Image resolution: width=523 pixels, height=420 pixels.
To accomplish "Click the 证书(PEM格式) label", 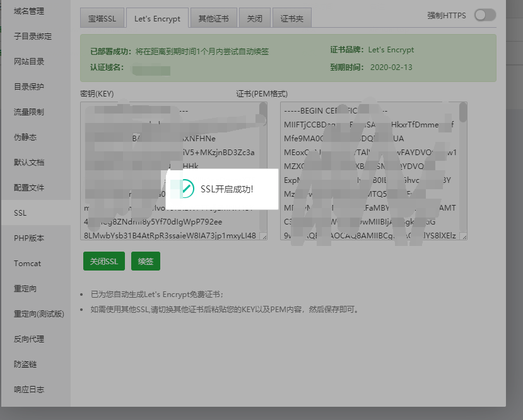I will (262, 94).
